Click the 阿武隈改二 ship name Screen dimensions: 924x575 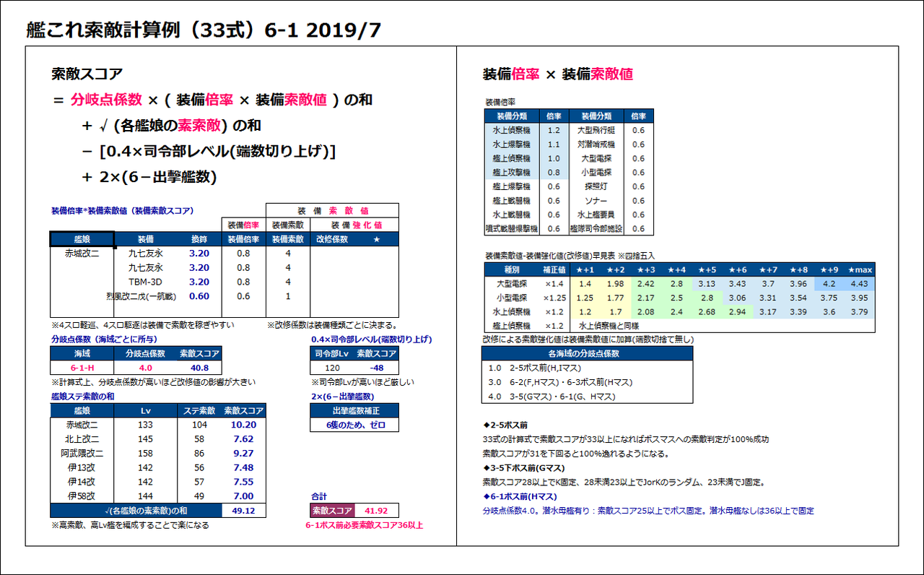82,453
